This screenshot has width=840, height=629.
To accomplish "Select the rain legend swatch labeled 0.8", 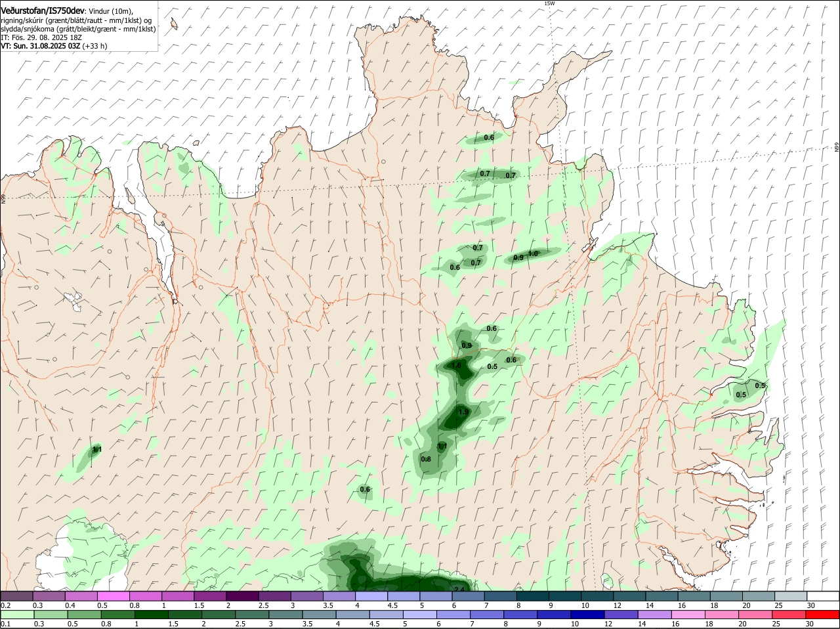I will 117,615.
